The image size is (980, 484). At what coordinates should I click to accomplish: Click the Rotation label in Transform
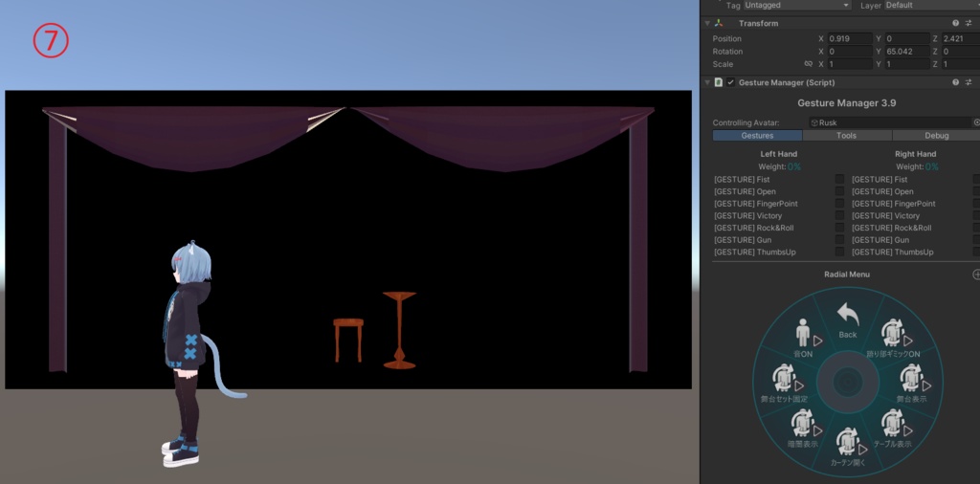727,52
